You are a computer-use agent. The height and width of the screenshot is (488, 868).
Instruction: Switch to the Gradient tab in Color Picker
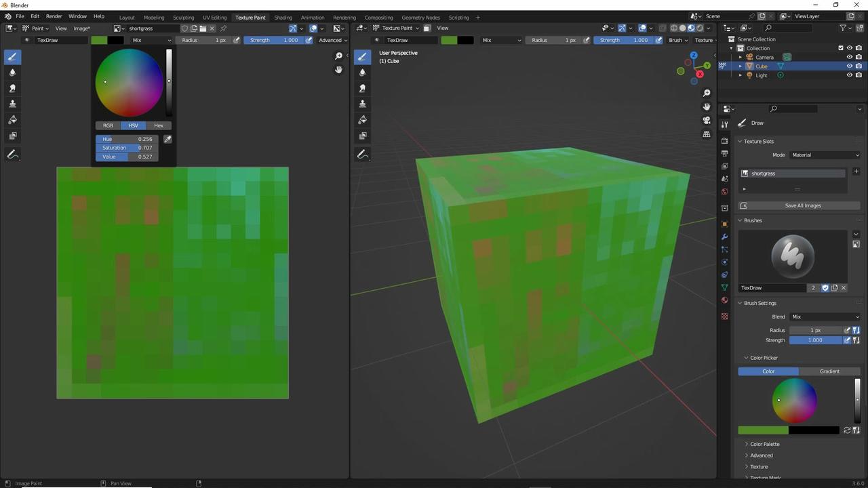[829, 371]
